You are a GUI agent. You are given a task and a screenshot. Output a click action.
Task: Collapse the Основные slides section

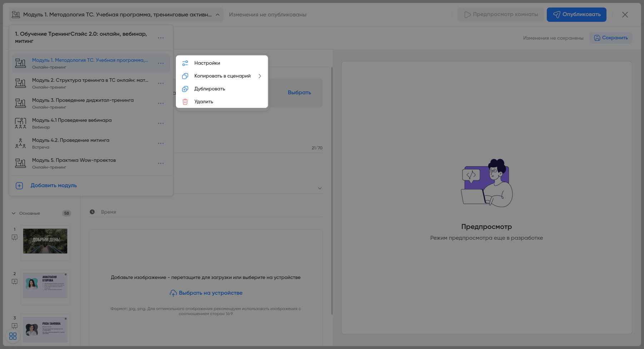coord(14,213)
